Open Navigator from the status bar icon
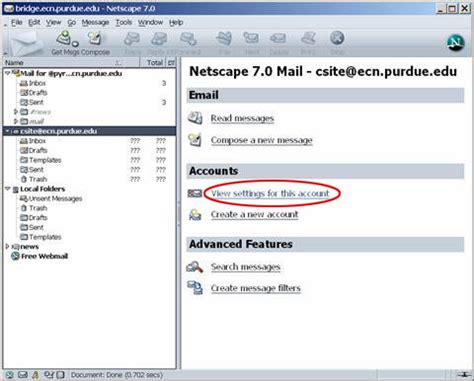Screen dimensions: 474x381 (x=9, y=375)
